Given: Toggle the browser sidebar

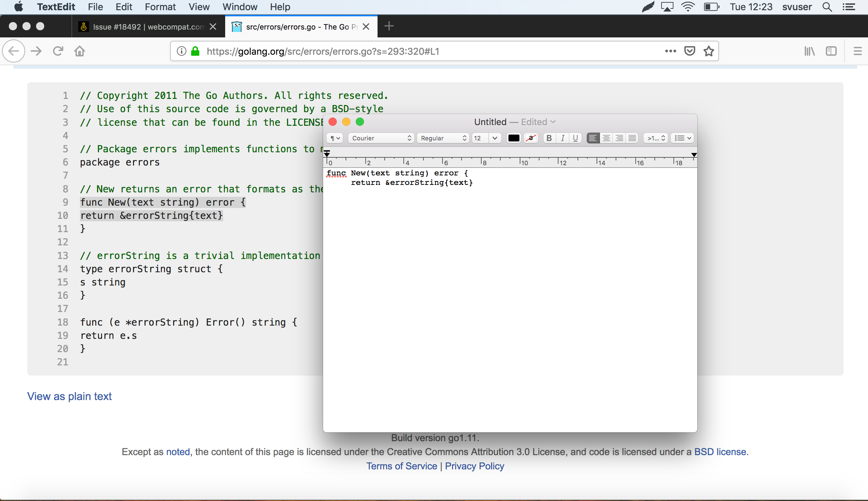Looking at the screenshot, I should coord(832,51).
